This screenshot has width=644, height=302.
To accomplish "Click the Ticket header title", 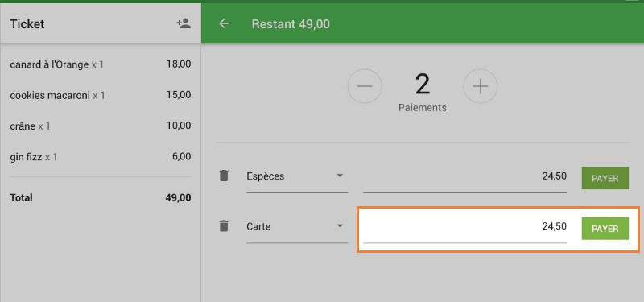I will tap(27, 24).
